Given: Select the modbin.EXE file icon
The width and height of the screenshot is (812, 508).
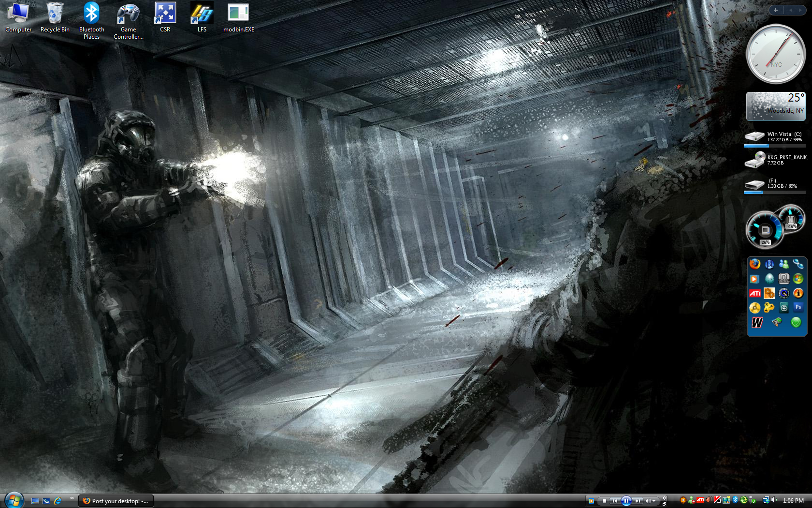Looking at the screenshot, I should coord(238,18).
